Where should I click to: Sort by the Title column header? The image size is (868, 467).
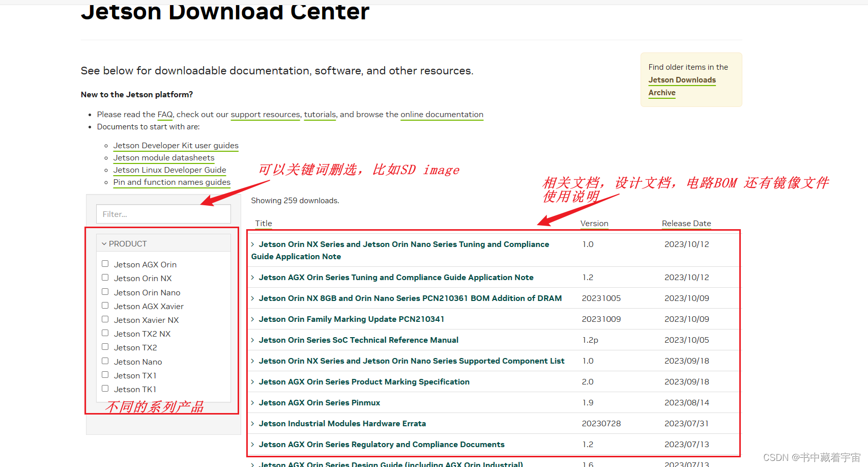[264, 224]
